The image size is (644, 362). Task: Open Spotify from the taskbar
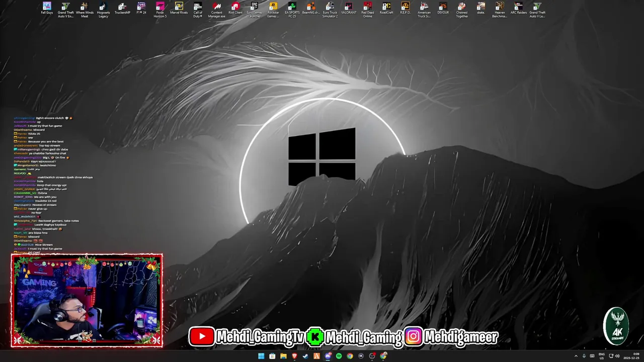pos(339,356)
